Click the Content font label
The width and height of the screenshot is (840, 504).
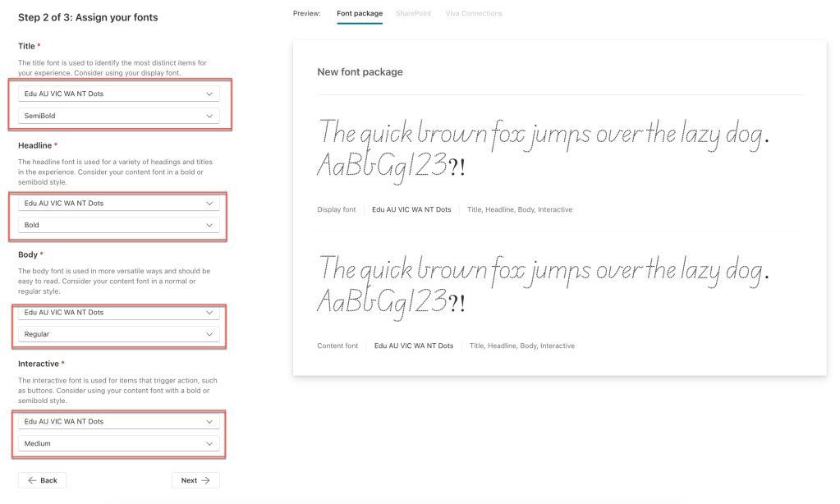pyautogui.click(x=337, y=346)
